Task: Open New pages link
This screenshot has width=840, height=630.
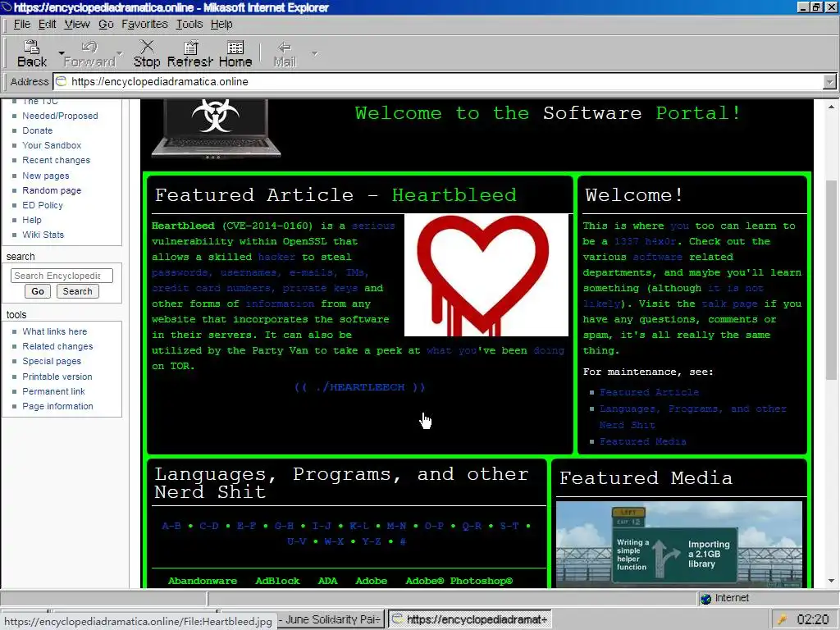Action: tap(46, 176)
